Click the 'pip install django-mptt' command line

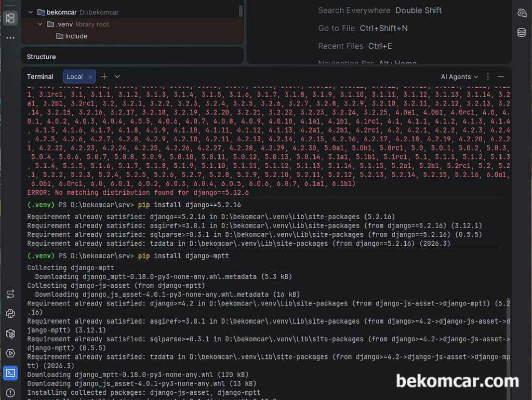183,256
